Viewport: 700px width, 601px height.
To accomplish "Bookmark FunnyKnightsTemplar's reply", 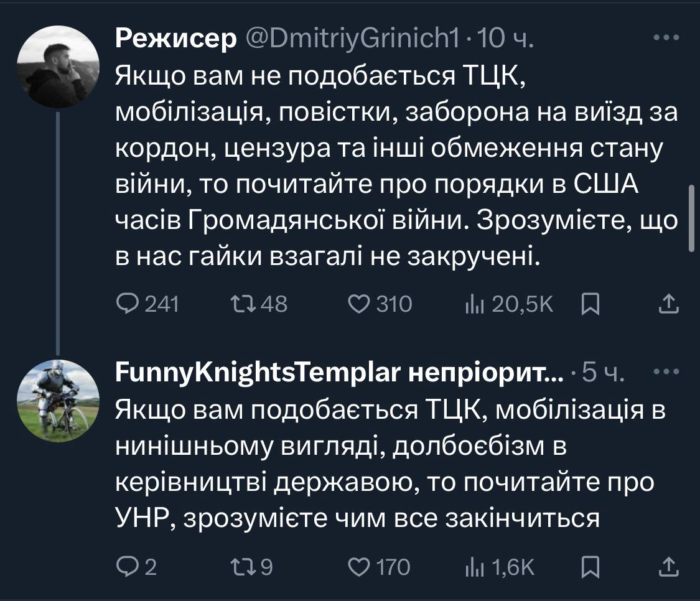I will tap(589, 567).
